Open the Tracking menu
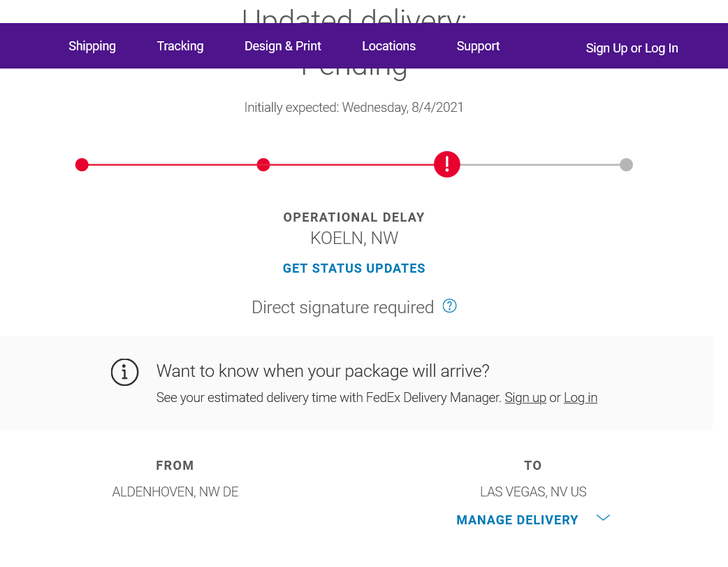 [180, 46]
